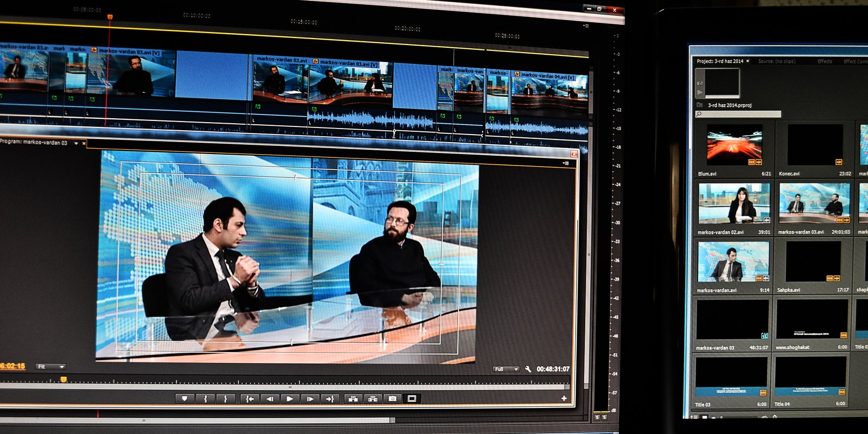Play the Project panel preview thumbnail
This screenshot has height=434, width=868.
click(x=700, y=92)
